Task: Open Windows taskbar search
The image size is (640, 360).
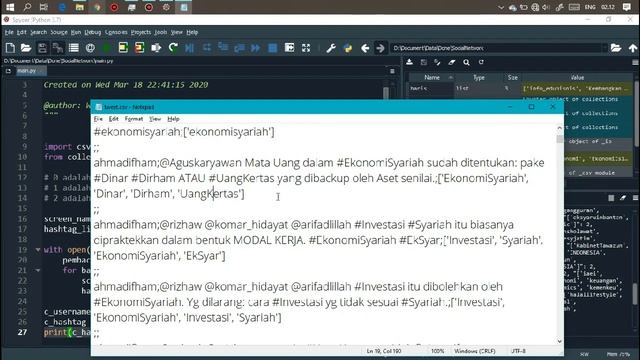Action: point(27,7)
